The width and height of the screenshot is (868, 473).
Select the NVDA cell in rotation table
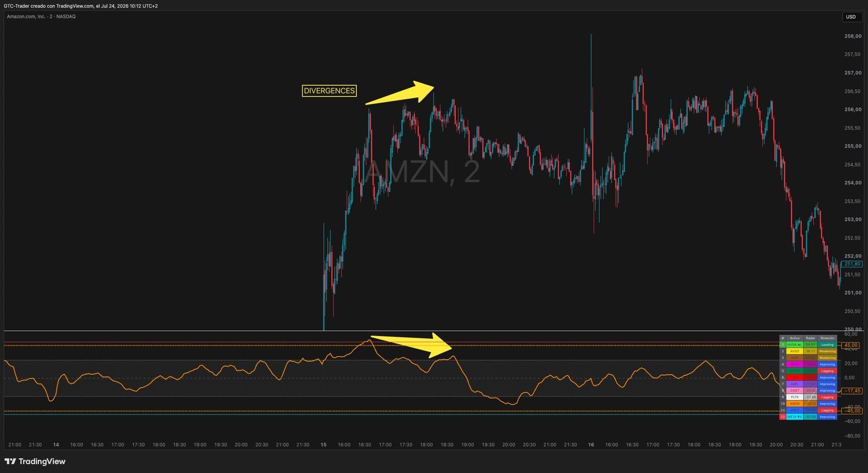pyautogui.click(x=795, y=345)
